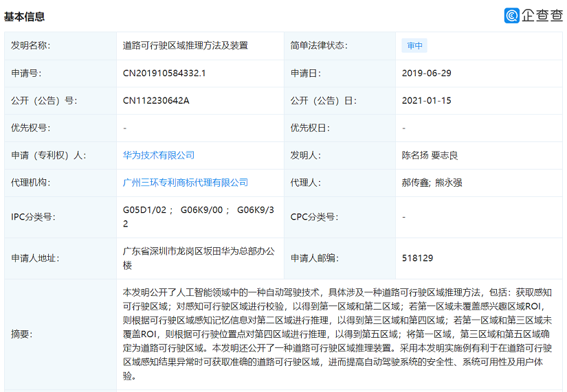Click the 审中 legal status tag
This screenshot has width=567, height=392.
414,45
